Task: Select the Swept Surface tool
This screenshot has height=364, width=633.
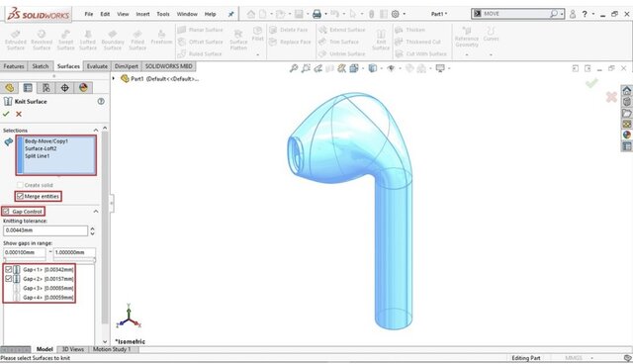Action: (x=65, y=40)
